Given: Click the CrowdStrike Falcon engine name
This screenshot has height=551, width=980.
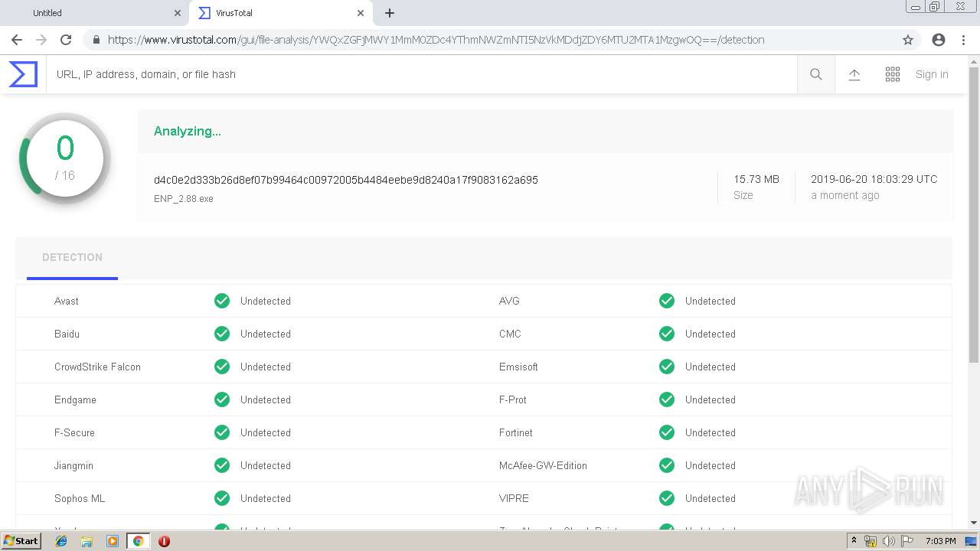Looking at the screenshot, I should [97, 367].
